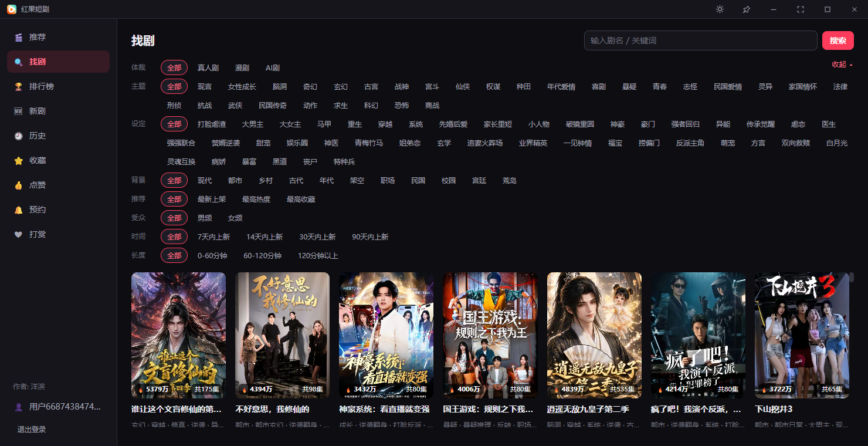The width and height of the screenshot is (868, 446).
Task: Open the 排行榜 menu item
Action: (x=58, y=86)
